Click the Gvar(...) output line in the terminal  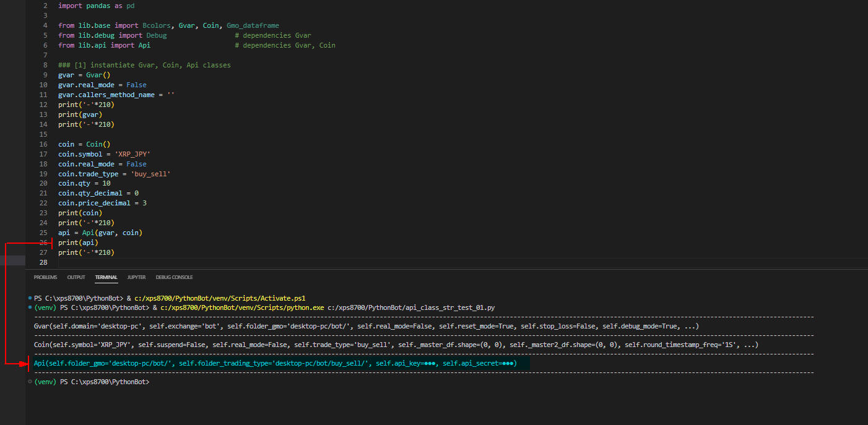[367, 326]
